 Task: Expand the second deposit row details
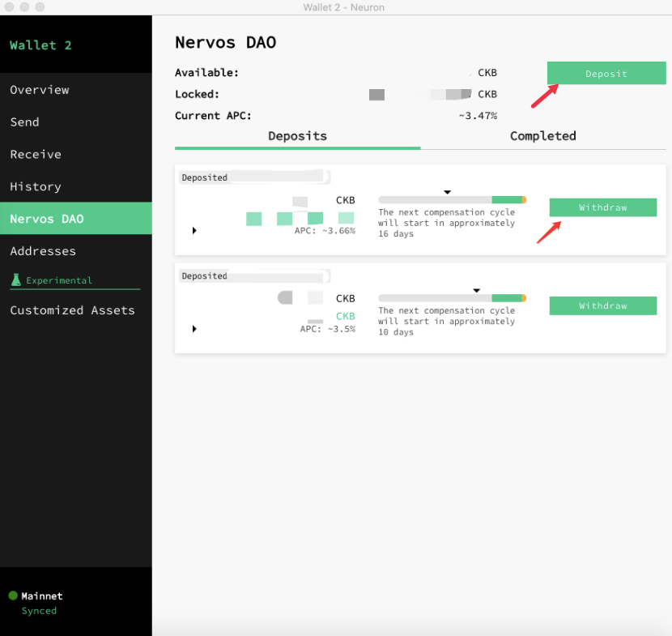[194, 329]
